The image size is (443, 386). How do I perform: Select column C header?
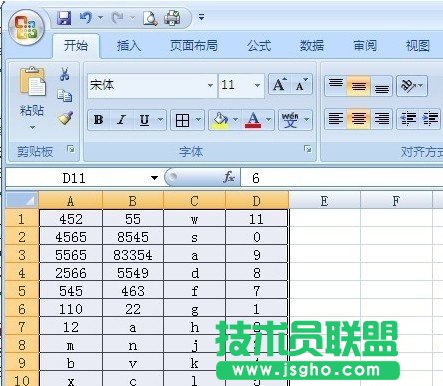[x=194, y=201]
